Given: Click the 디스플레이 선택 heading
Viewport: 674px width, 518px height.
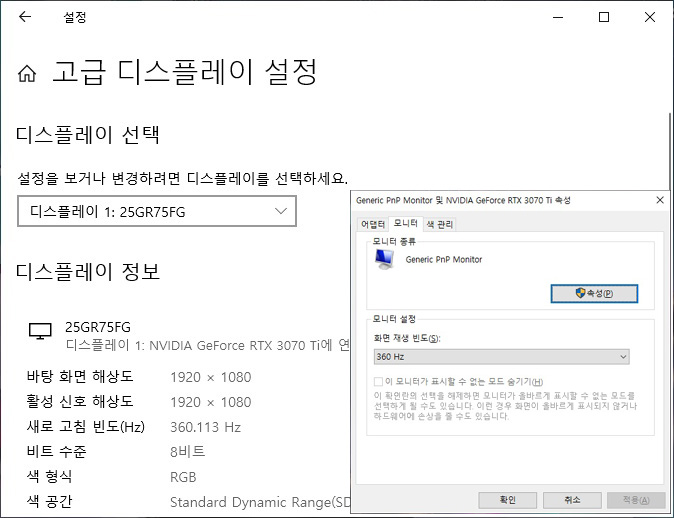Looking at the screenshot, I should 88,135.
